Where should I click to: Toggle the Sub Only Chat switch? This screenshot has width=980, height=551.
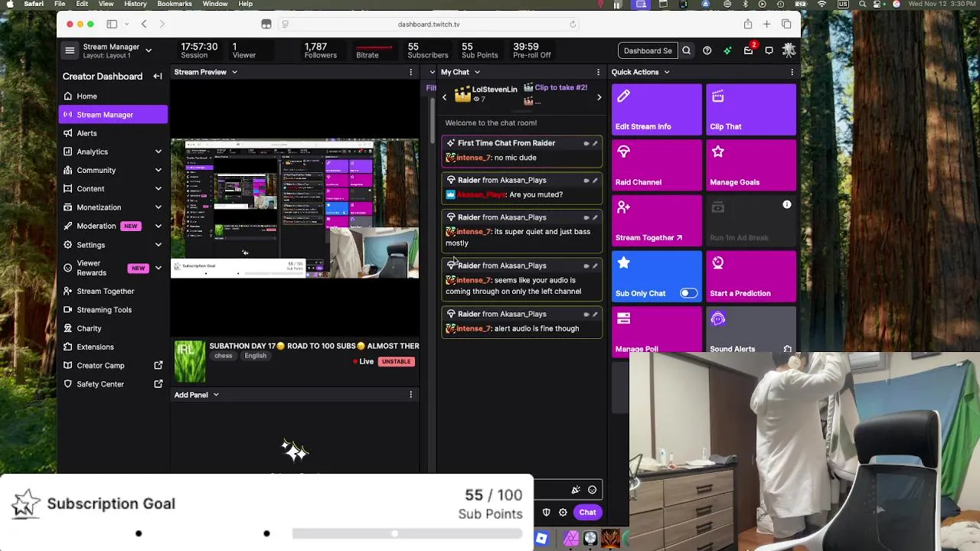click(x=688, y=293)
